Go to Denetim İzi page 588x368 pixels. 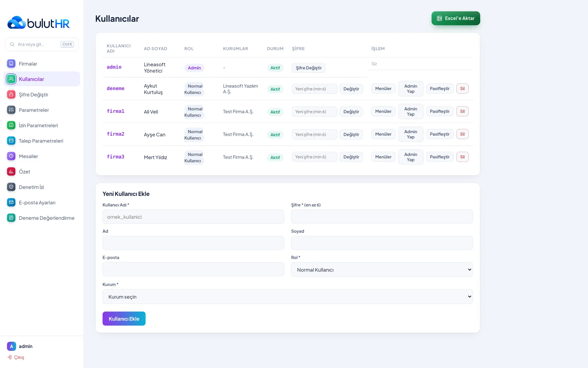click(42, 187)
